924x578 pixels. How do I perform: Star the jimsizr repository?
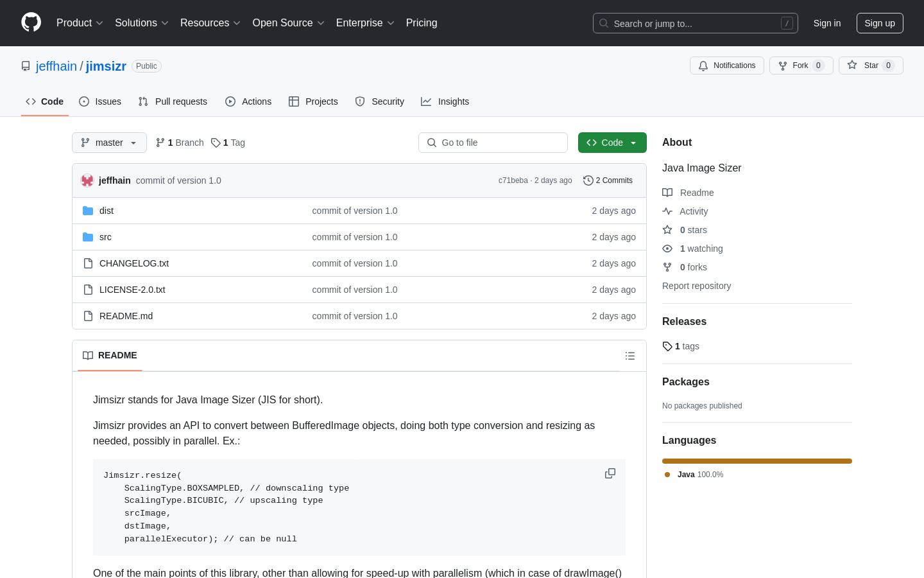pos(871,66)
